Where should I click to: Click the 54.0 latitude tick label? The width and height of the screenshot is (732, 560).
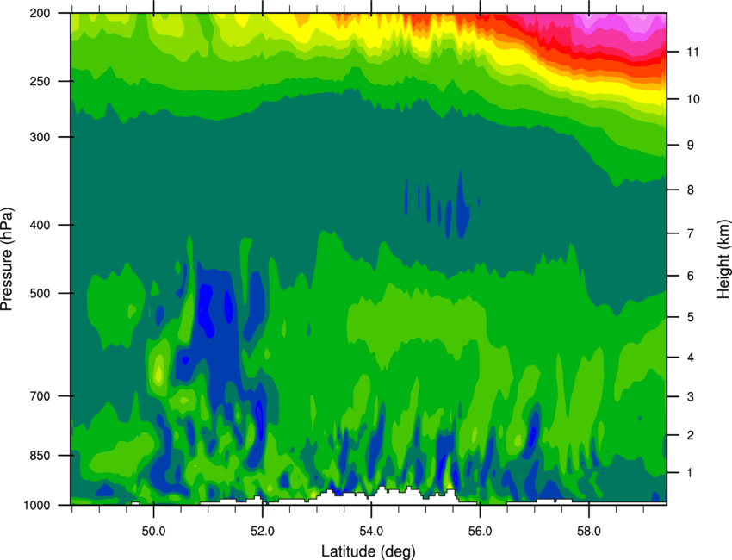point(371,531)
